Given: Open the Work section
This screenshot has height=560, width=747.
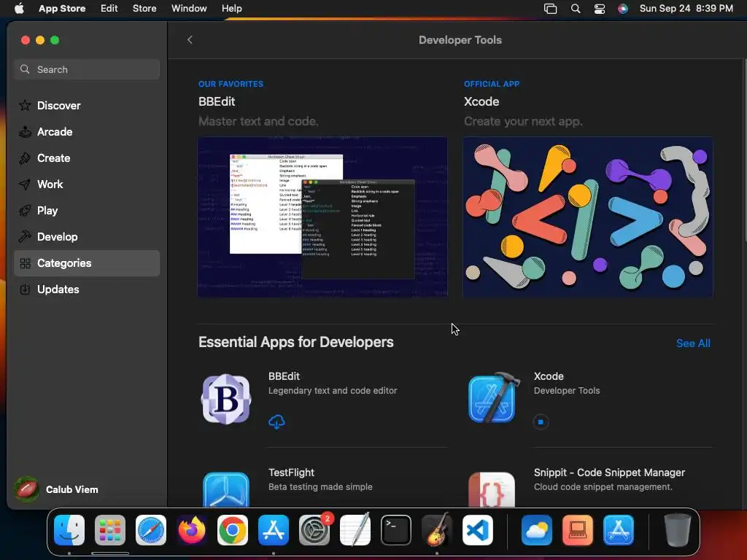Looking at the screenshot, I should point(87,184).
